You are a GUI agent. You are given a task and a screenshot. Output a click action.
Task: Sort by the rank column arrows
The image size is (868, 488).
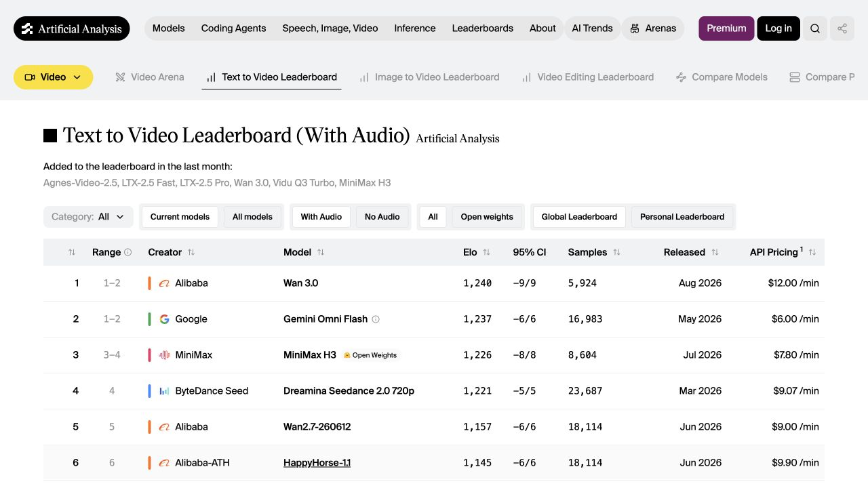coord(72,252)
